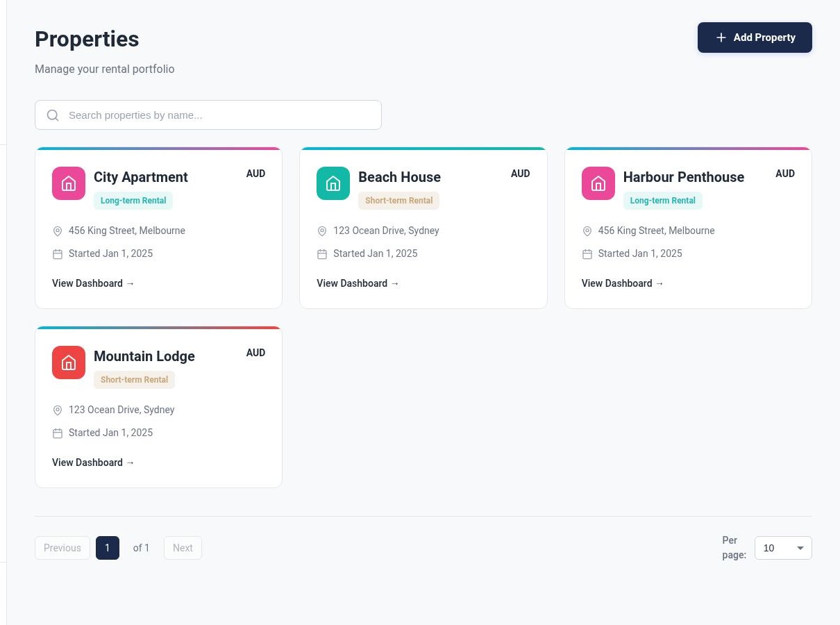Click the red Mountain Lodge house icon

tap(69, 362)
